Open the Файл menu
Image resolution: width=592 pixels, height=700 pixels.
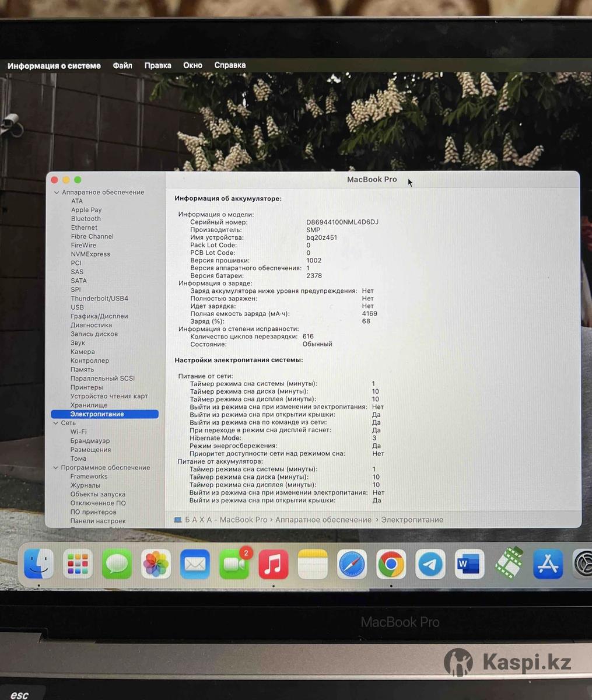tap(122, 65)
